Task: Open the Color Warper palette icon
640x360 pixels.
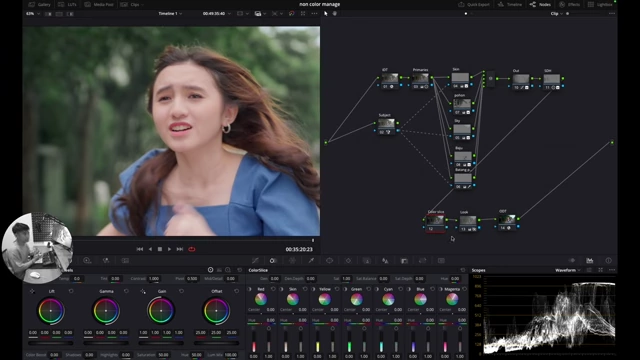Action: click(x=292, y=260)
